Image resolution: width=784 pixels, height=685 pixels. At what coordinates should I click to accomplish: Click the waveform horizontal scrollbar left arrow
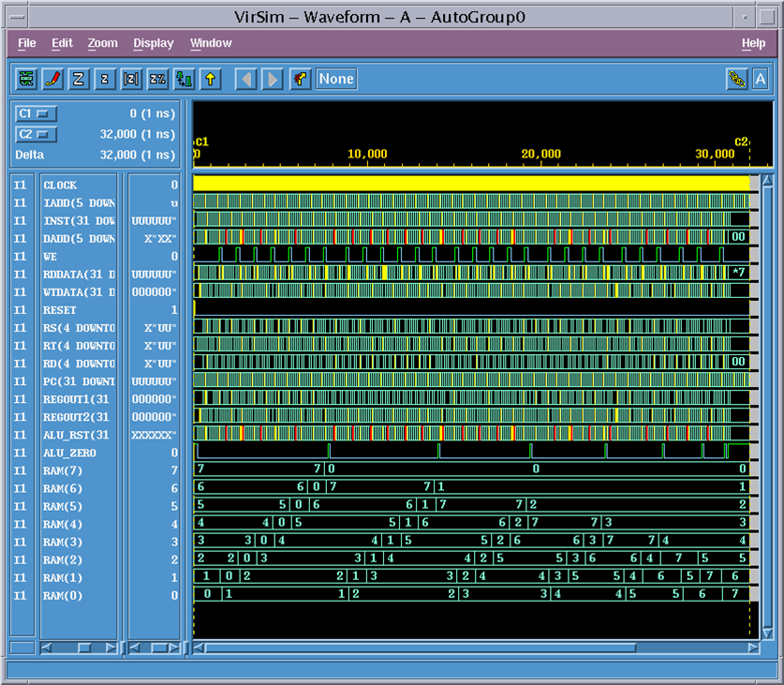click(199, 648)
